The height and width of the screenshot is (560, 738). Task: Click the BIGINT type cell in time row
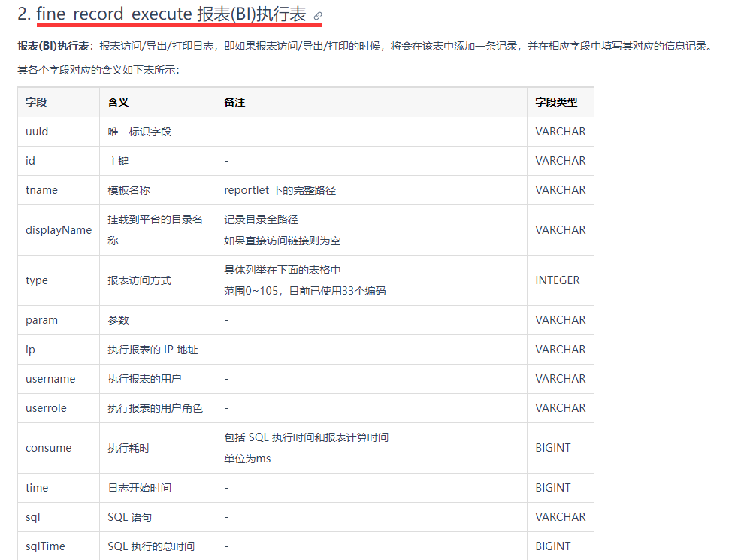(x=561, y=488)
